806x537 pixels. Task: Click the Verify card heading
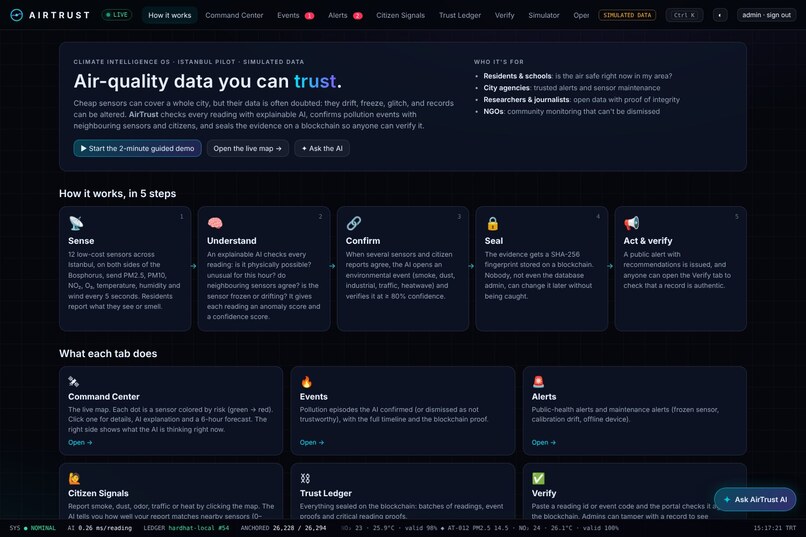coord(544,493)
